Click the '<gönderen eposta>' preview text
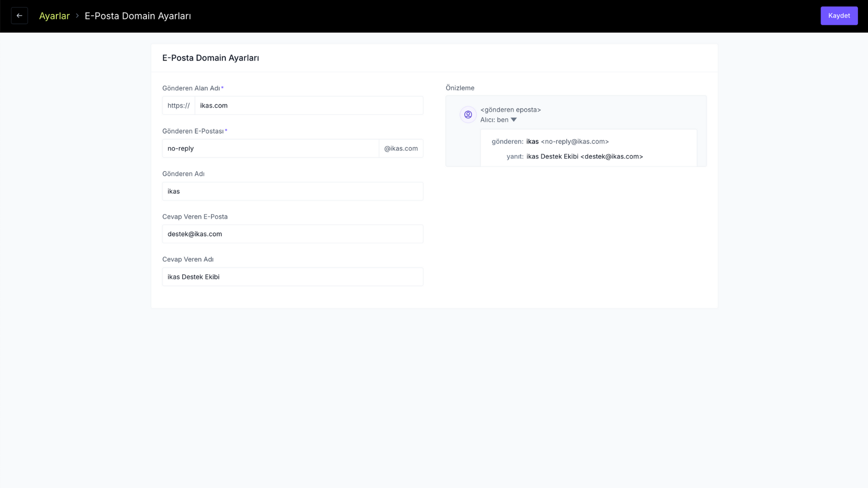Viewport: 868px width, 488px height. tap(510, 110)
